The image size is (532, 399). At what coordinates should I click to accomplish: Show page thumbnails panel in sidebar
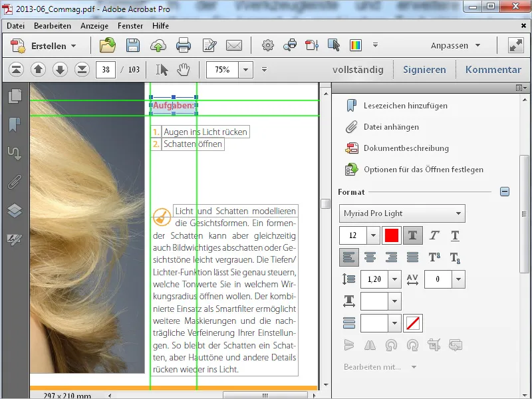tap(15, 96)
